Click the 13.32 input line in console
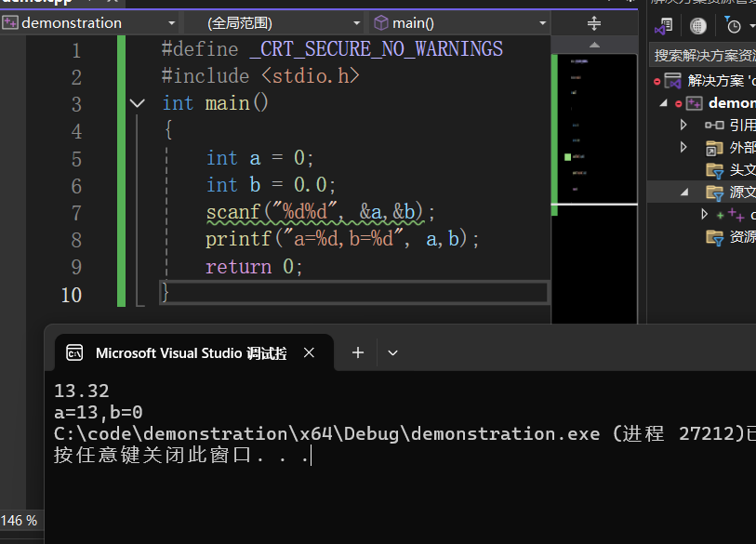 click(x=82, y=391)
